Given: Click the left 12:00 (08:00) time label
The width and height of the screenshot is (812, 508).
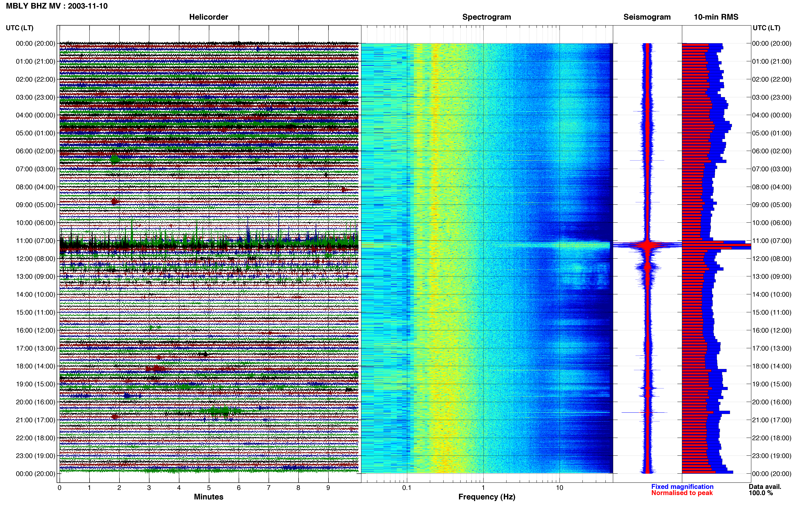Looking at the screenshot, I should tap(36, 259).
